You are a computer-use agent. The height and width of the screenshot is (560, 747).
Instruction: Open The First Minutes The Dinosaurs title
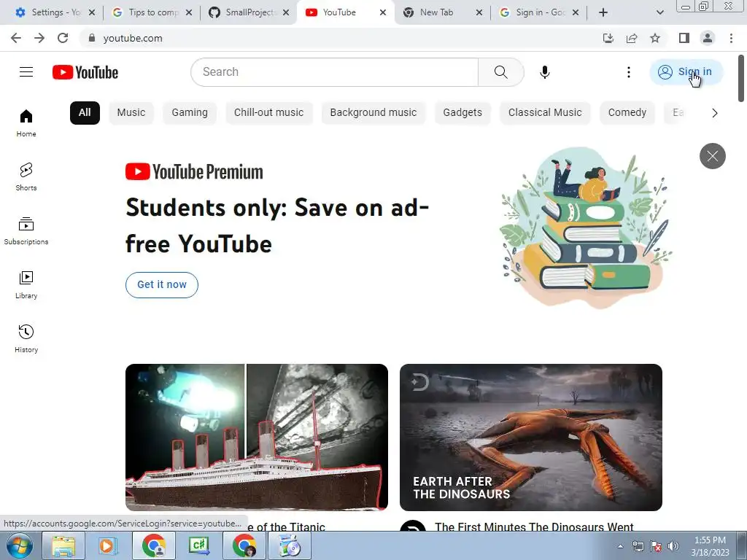coord(534,526)
